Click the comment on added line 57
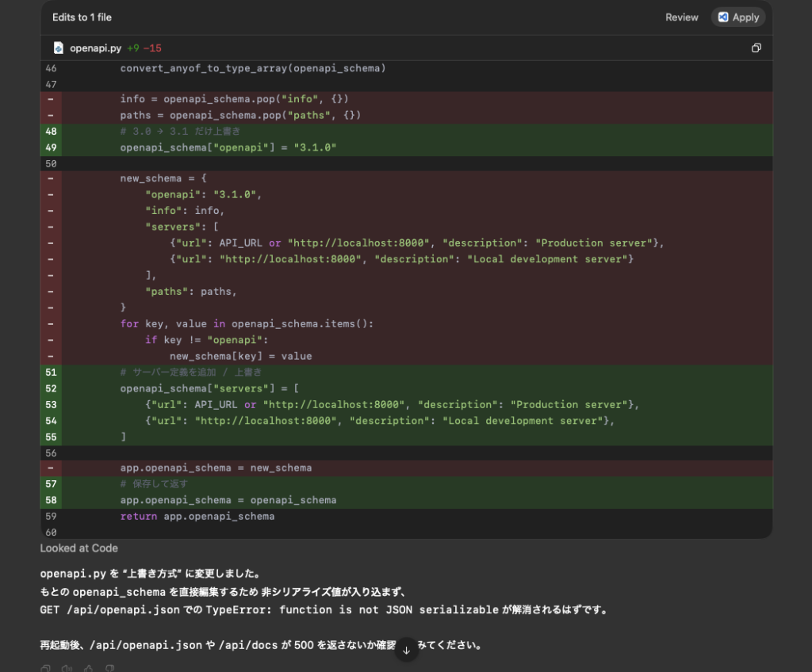The image size is (812, 672). click(154, 483)
